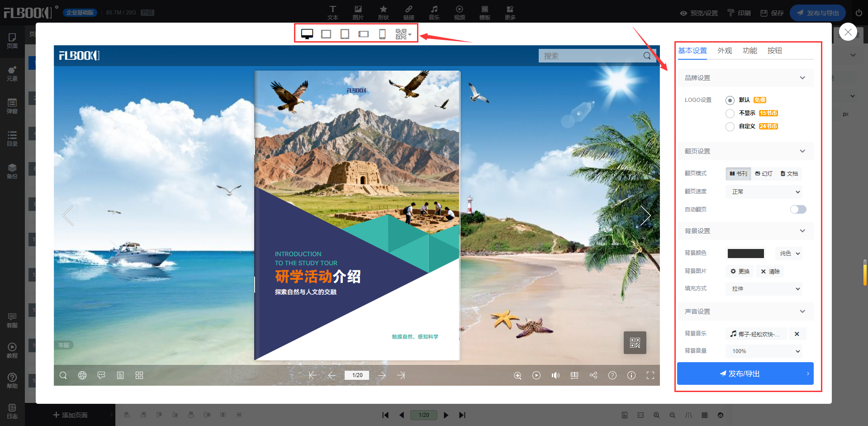Open the thumbnails grid icon in the viewer
Viewport: 868px width, 426px height.
[139, 375]
